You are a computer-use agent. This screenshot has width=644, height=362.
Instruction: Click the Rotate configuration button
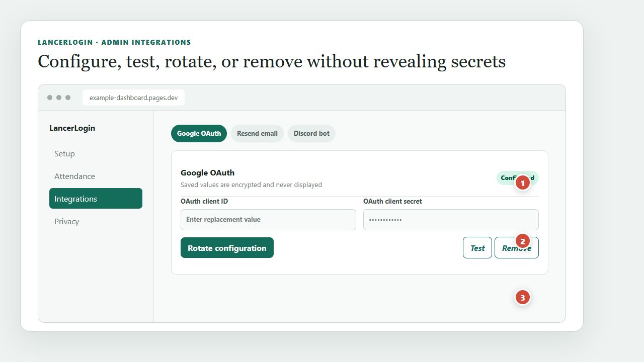227,248
